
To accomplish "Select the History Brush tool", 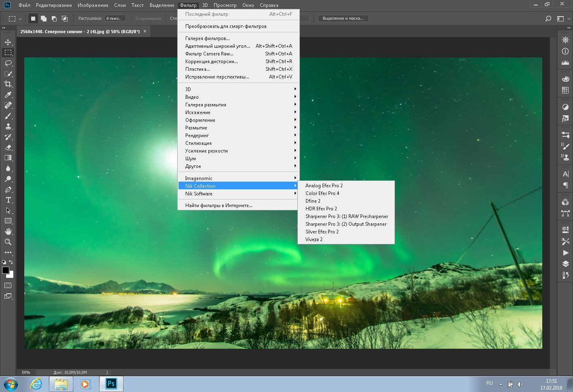I will pyautogui.click(x=8, y=137).
